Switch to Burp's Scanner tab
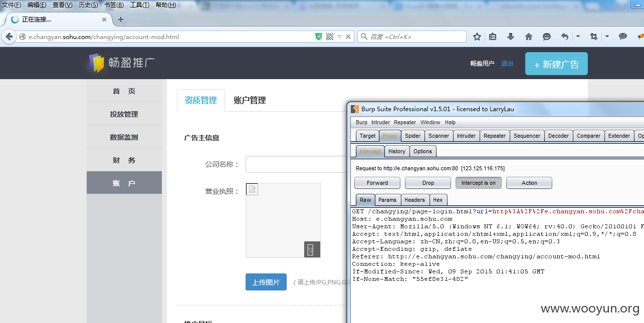644x323 pixels. 439,136
